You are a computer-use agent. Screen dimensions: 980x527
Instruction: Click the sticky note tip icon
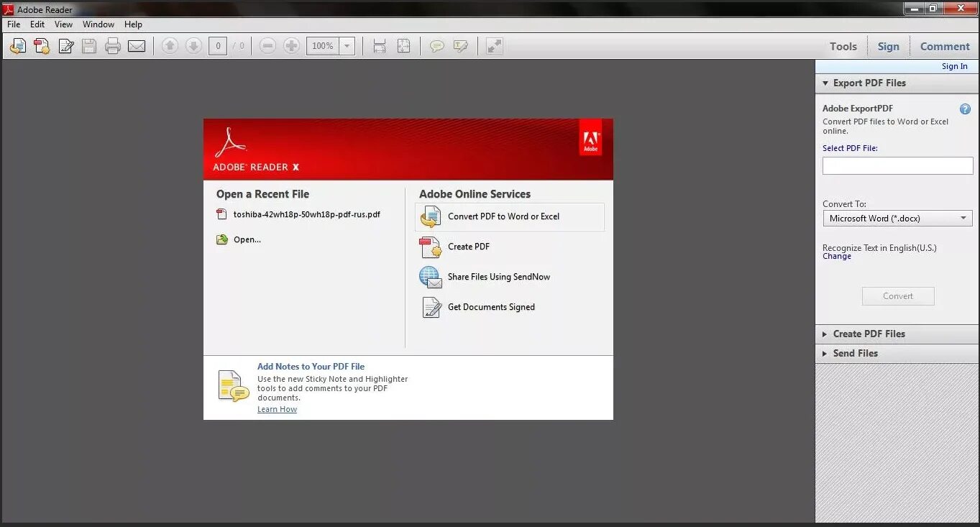[x=234, y=386]
